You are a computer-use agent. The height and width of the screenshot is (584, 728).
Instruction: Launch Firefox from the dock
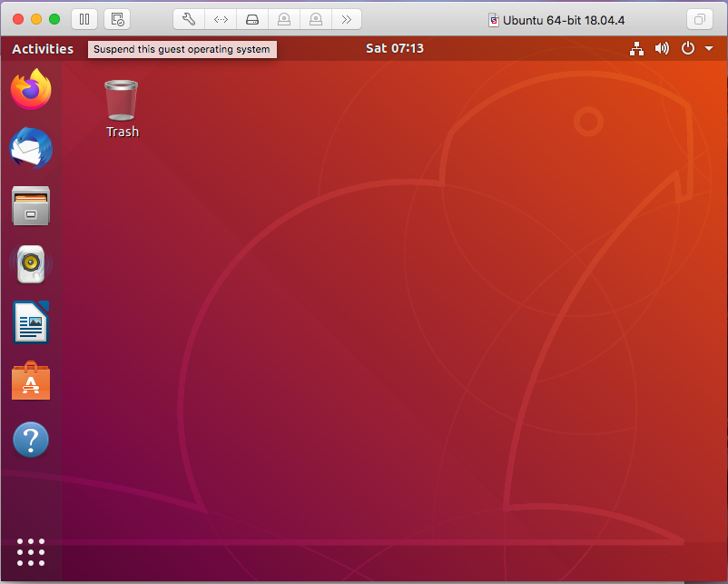pos(31,89)
